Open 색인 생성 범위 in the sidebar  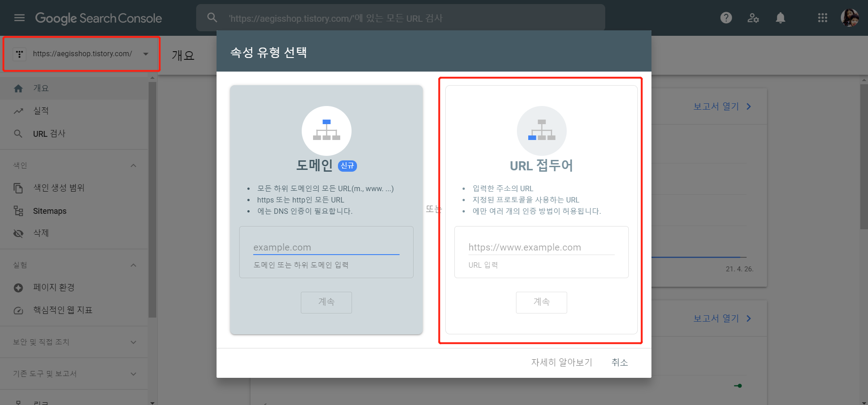(x=74, y=188)
